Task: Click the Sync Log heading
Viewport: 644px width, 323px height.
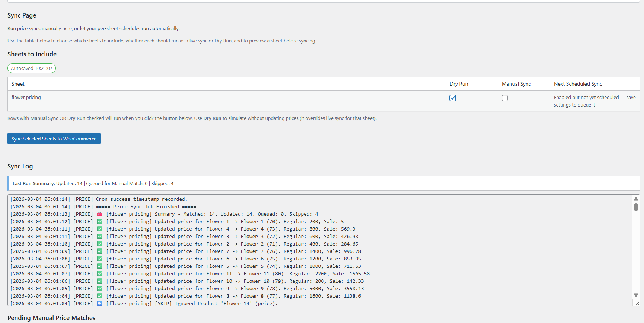Action: coord(20,166)
